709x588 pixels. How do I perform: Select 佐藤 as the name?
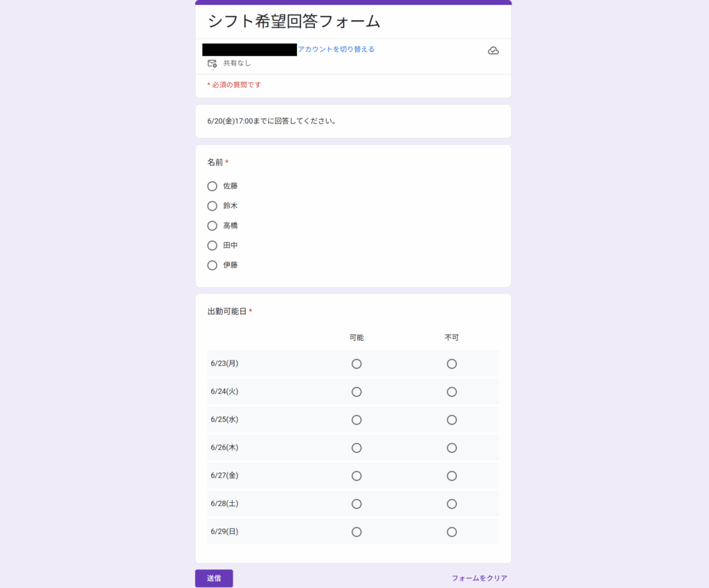(213, 186)
